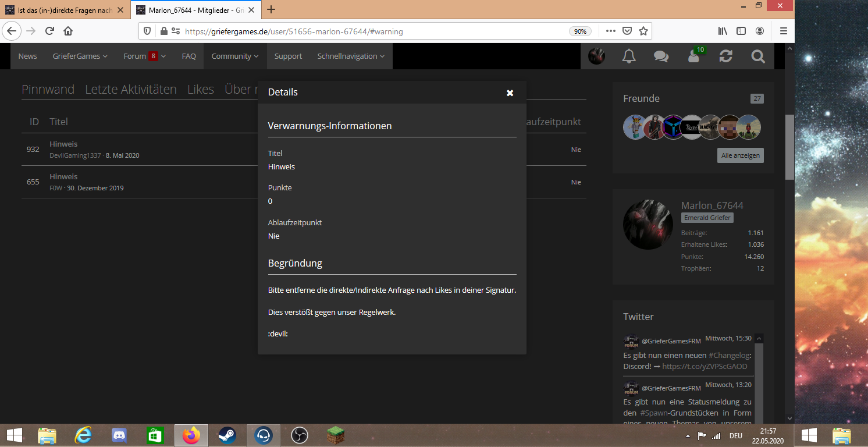Go back with the browser back arrow
The image size is (868, 447).
(x=12, y=31)
